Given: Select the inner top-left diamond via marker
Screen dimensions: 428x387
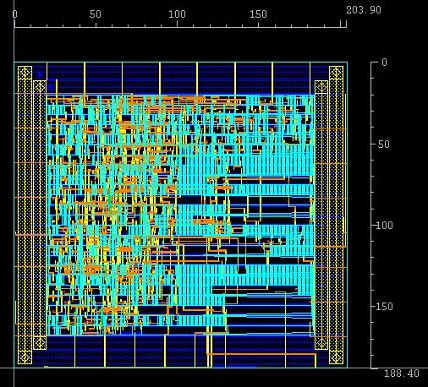Looking at the screenshot, I should 40,87.
